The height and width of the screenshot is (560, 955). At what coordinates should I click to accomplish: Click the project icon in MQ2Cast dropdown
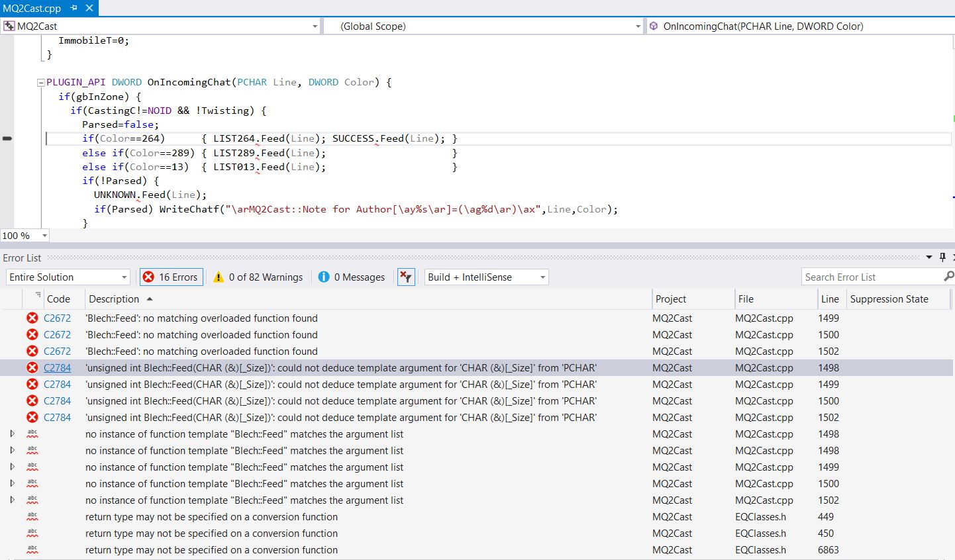click(9, 26)
